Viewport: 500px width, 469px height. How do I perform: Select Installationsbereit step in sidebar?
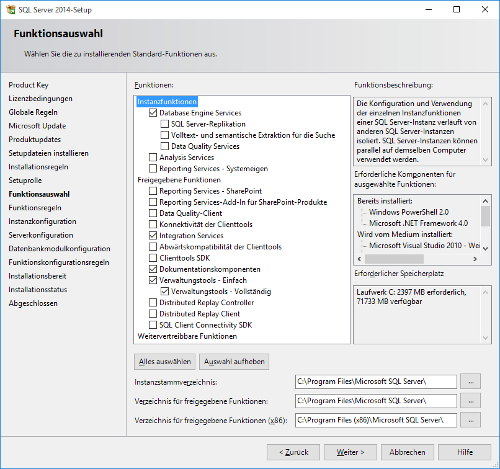click(37, 276)
